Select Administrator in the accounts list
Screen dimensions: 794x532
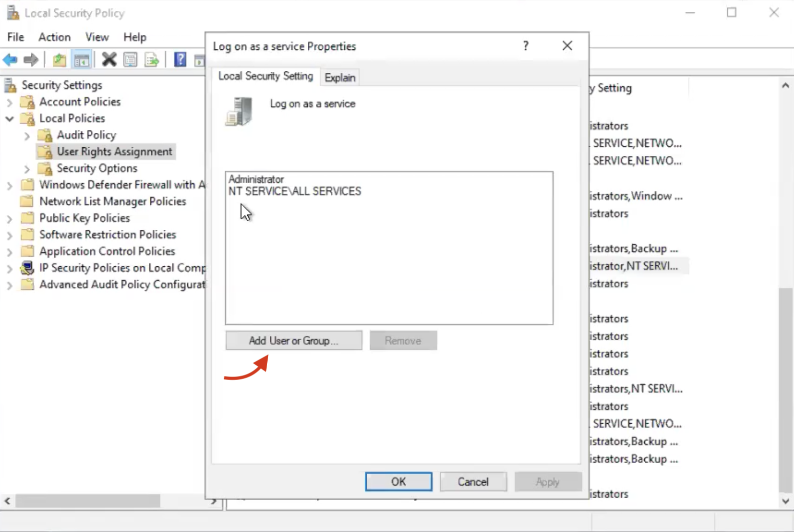point(256,179)
